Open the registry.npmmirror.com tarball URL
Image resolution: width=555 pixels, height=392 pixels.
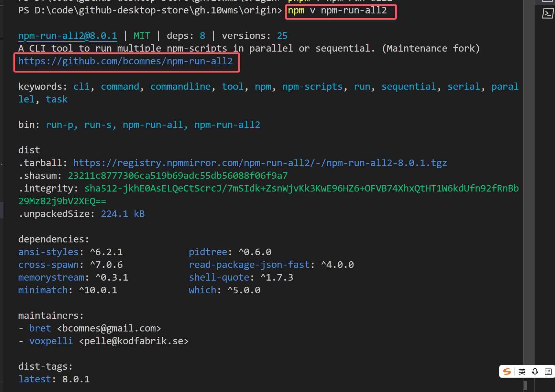click(x=260, y=163)
